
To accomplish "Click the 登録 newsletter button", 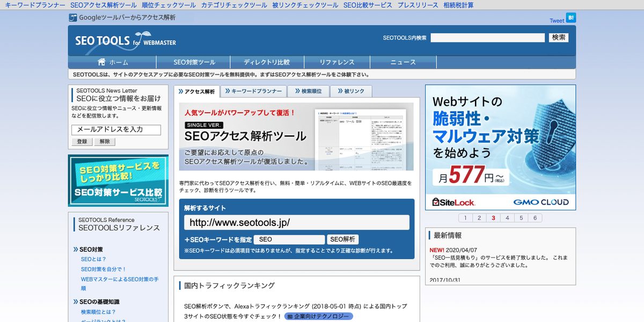I will tap(82, 142).
